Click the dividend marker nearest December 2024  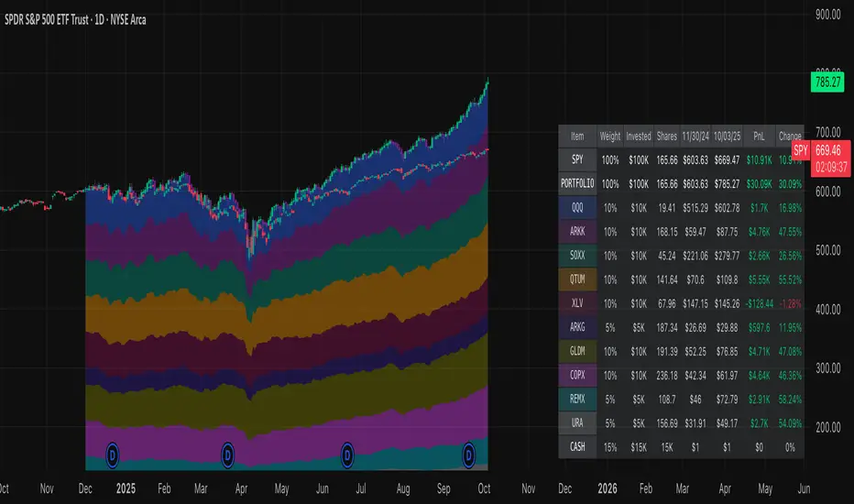tap(113, 453)
